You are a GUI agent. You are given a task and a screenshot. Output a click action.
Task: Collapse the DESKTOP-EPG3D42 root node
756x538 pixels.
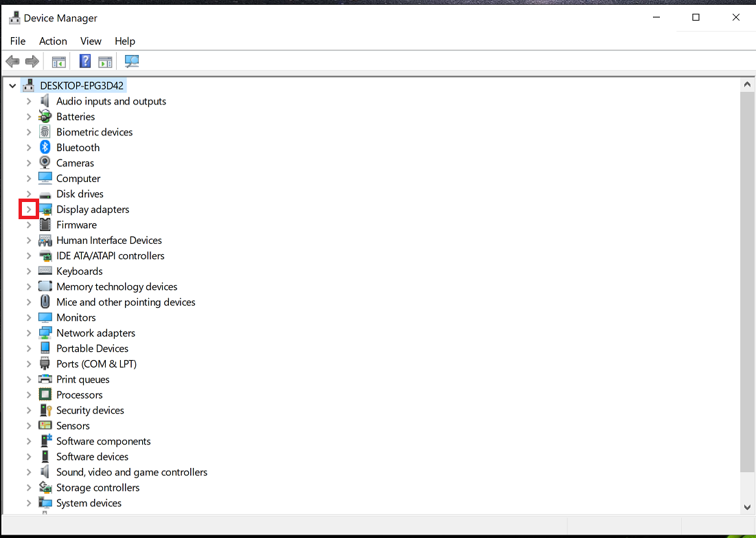[12, 86]
